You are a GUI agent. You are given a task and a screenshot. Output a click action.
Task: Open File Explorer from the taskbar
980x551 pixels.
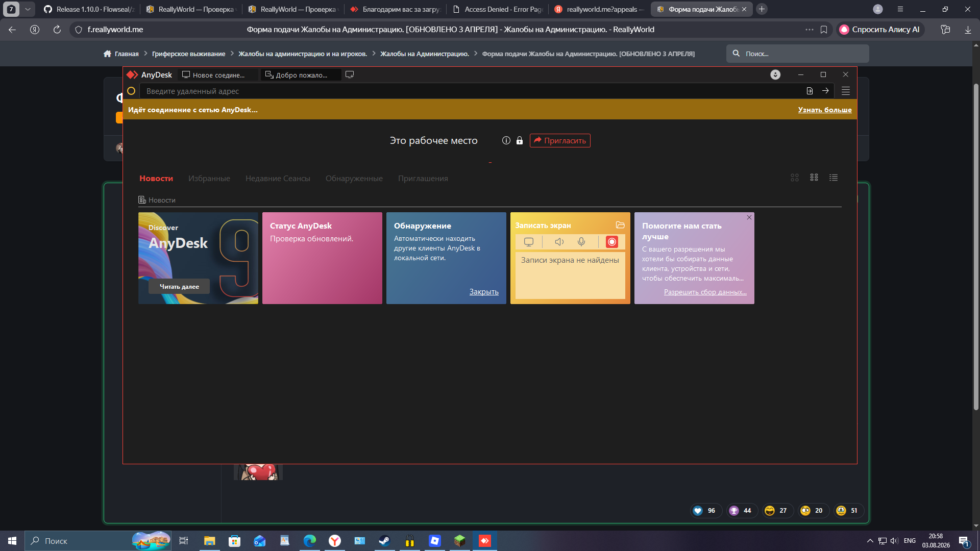pos(209,541)
